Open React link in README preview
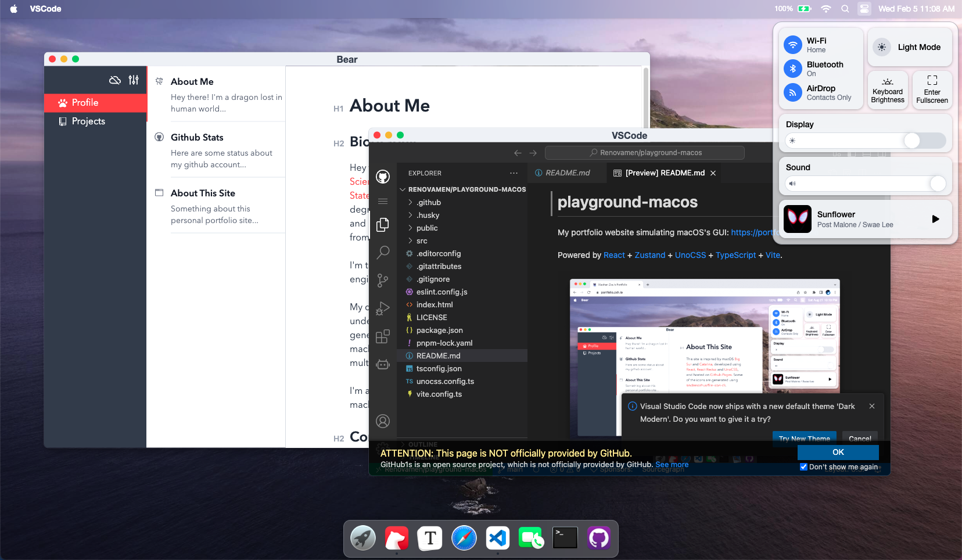Screen dimensions: 962x560 click(614, 255)
